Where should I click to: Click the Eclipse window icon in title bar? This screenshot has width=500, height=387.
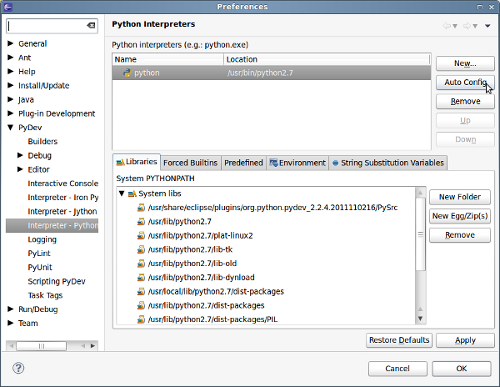7,7
